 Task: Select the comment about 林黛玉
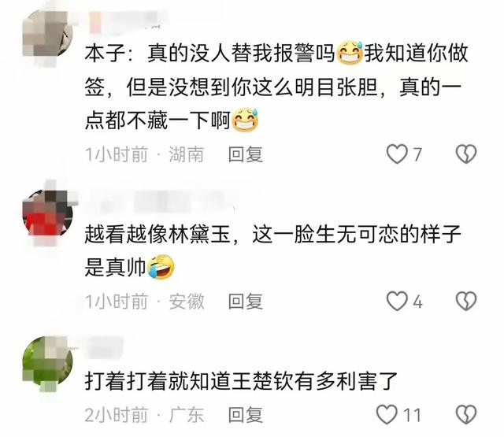272,250
